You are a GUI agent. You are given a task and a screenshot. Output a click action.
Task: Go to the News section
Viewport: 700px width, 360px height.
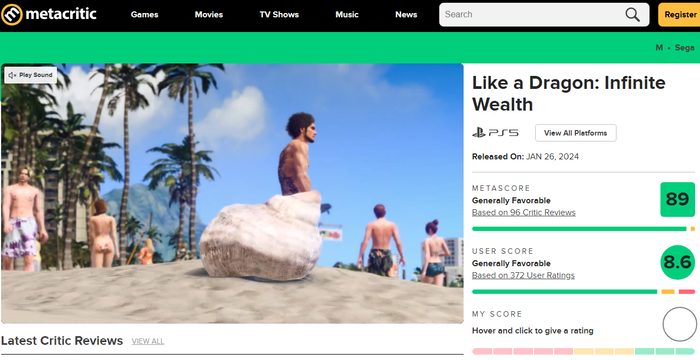click(x=406, y=15)
